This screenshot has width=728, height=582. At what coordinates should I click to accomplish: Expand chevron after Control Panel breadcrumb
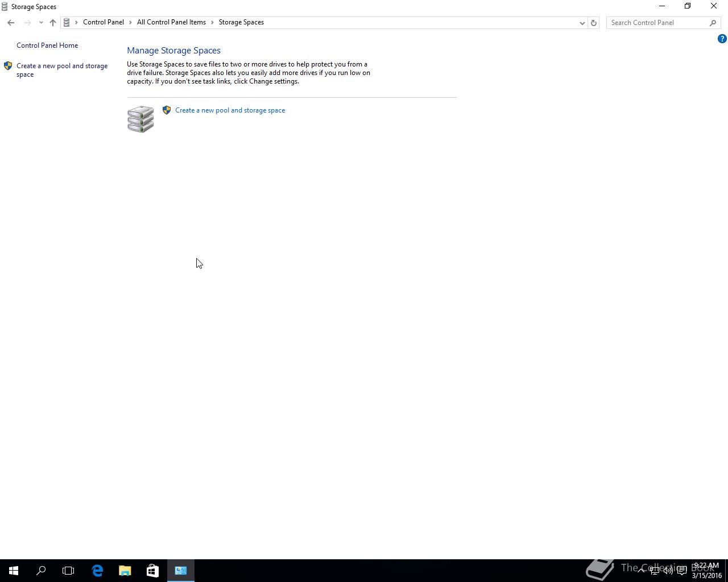point(130,22)
